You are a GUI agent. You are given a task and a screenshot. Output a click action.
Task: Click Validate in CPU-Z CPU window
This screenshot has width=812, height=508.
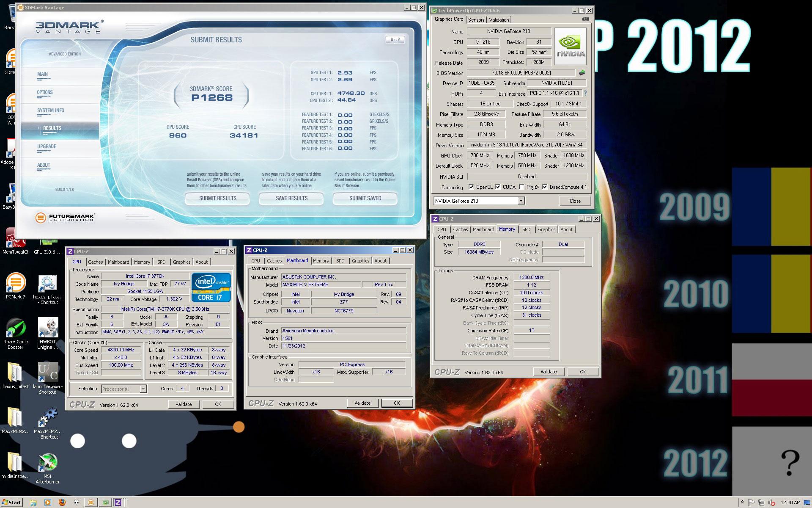tap(183, 404)
